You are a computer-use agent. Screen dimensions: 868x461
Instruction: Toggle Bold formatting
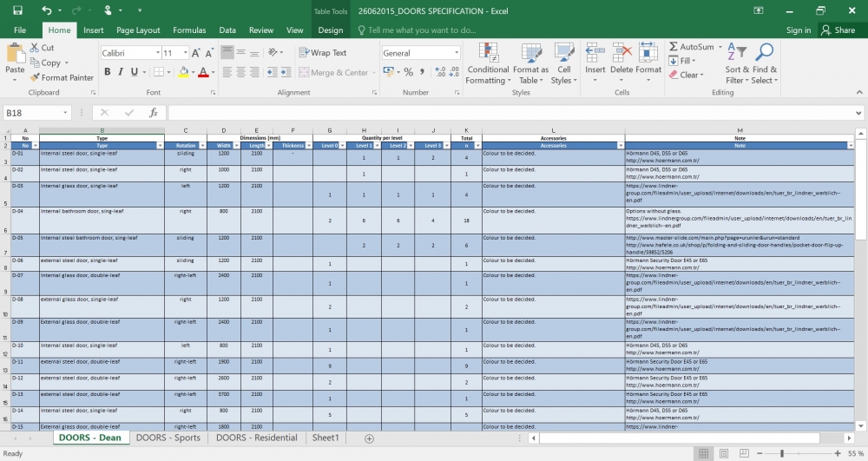click(108, 72)
